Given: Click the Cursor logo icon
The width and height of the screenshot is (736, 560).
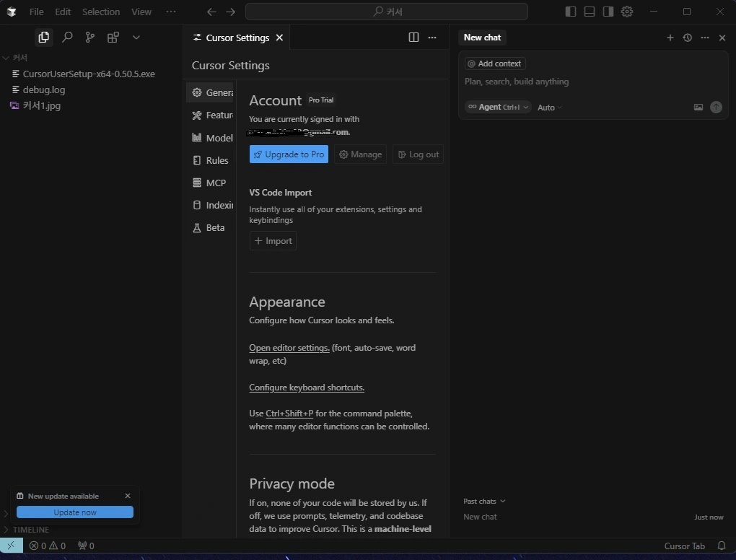Looking at the screenshot, I should click(x=12, y=12).
